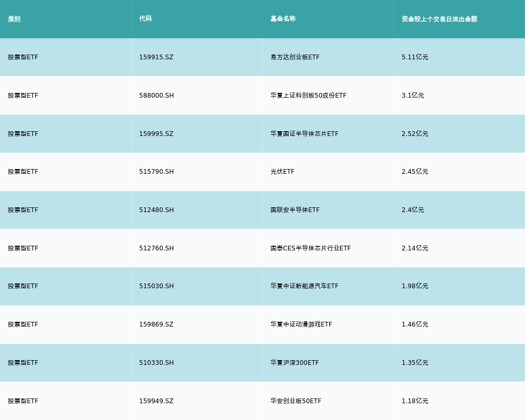The width and height of the screenshot is (525, 420).
Task: Click the 1.46亿元 outflow value
Action: [415, 324]
